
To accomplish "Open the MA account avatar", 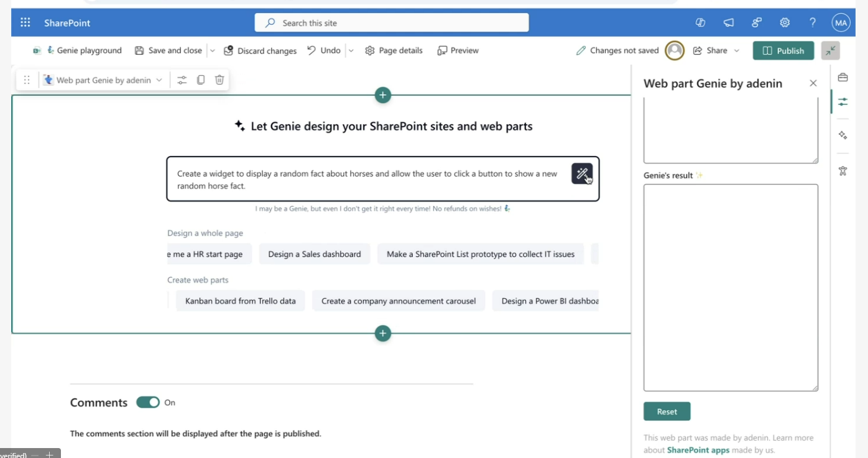I will pyautogui.click(x=841, y=23).
